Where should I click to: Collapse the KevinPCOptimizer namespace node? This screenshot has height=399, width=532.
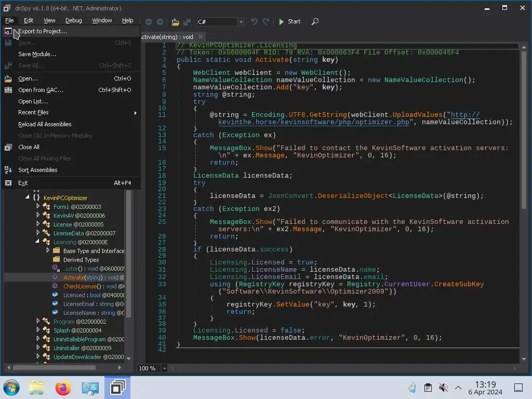[x=28, y=197]
